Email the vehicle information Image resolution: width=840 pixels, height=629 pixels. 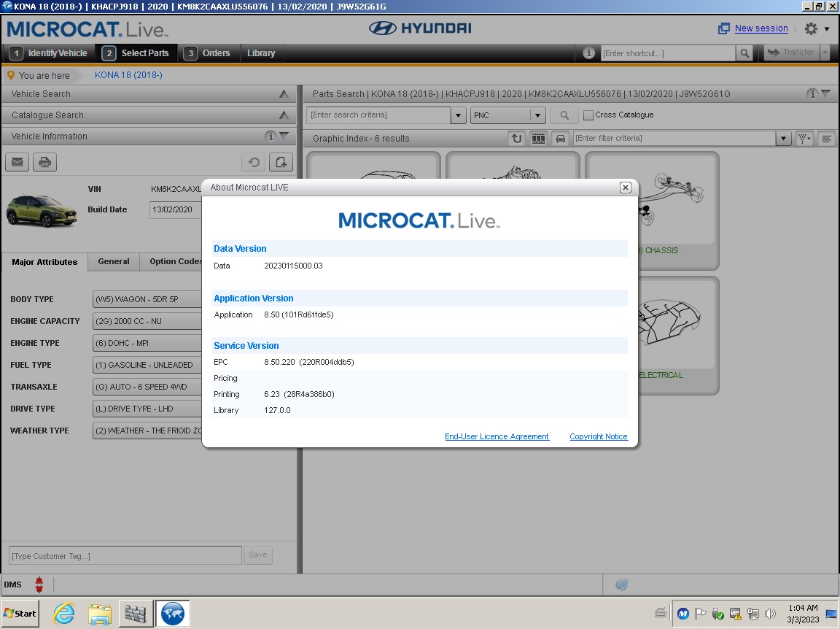(17, 162)
